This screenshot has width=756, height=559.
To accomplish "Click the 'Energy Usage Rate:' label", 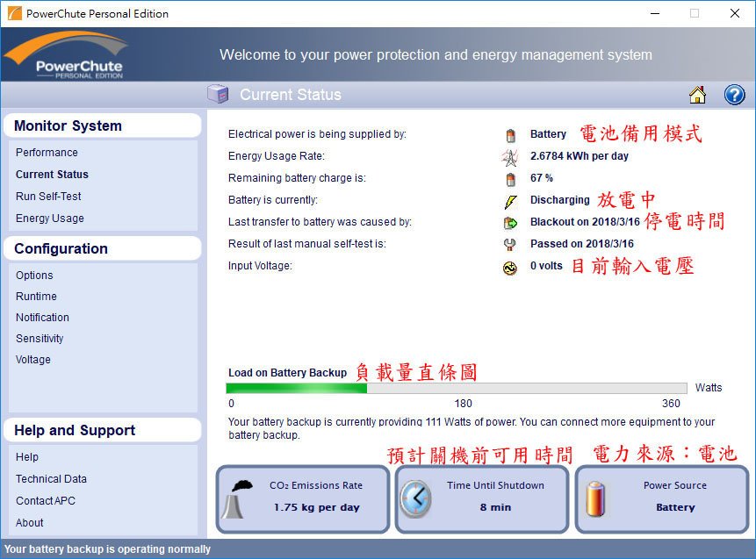I will [x=277, y=156].
